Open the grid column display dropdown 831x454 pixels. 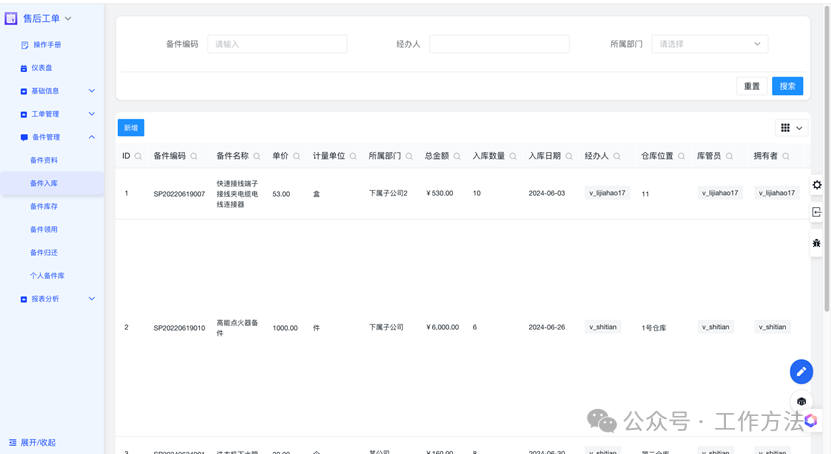tap(791, 128)
